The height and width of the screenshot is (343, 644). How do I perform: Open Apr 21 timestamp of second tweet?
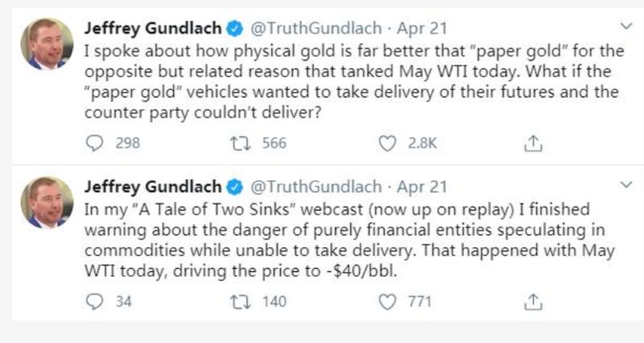coord(422,187)
